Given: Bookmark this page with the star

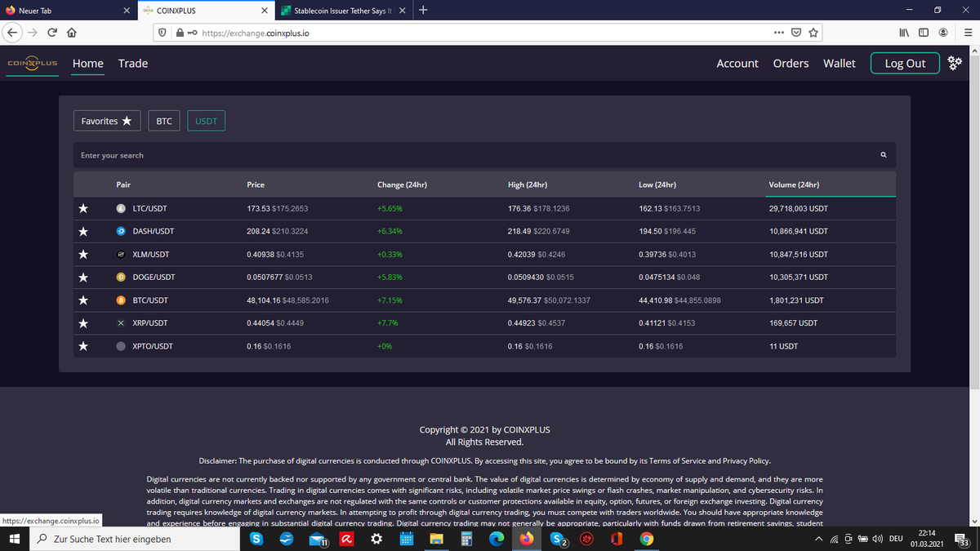Looking at the screenshot, I should click(x=813, y=33).
